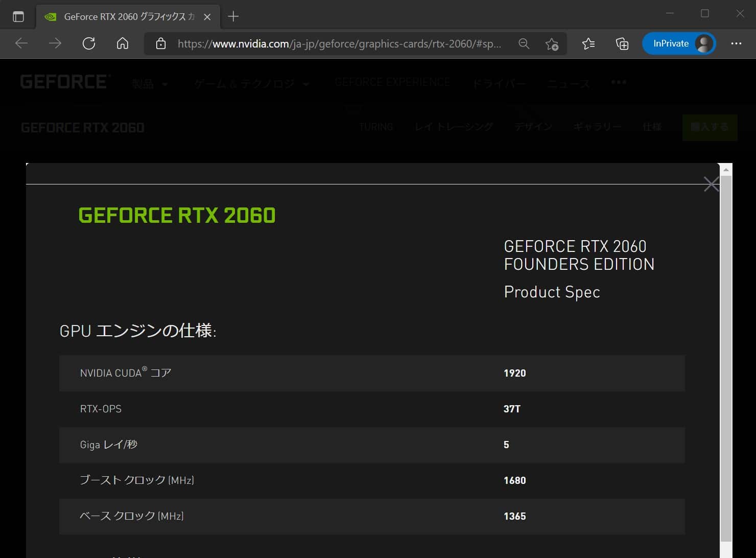This screenshot has height=558, width=756.
Task: Click the popup vertical scrollbar thumb
Action: (x=726, y=358)
